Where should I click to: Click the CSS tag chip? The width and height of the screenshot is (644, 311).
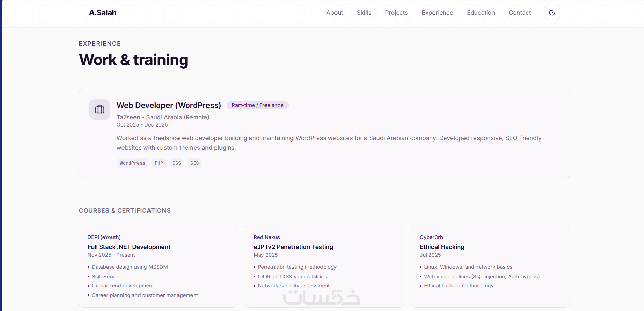click(x=177, y=163)
